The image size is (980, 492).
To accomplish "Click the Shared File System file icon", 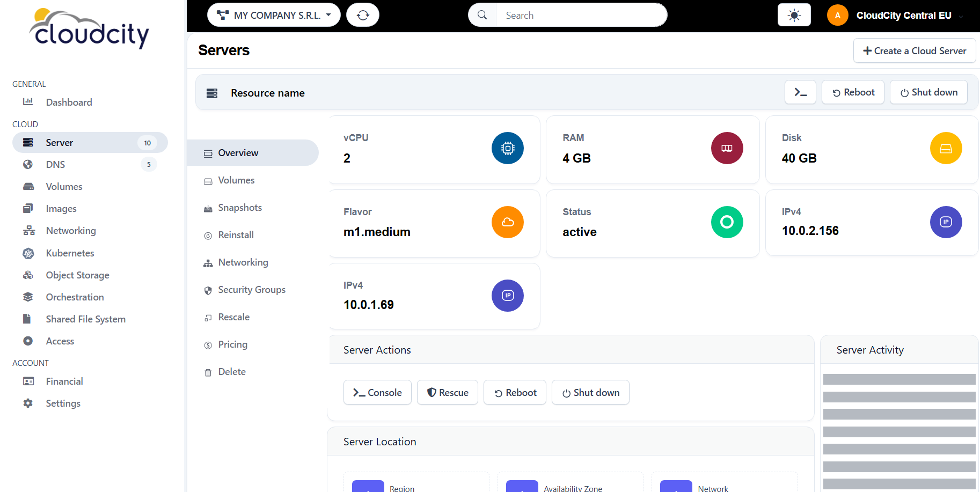I will (x=27, y=319).
